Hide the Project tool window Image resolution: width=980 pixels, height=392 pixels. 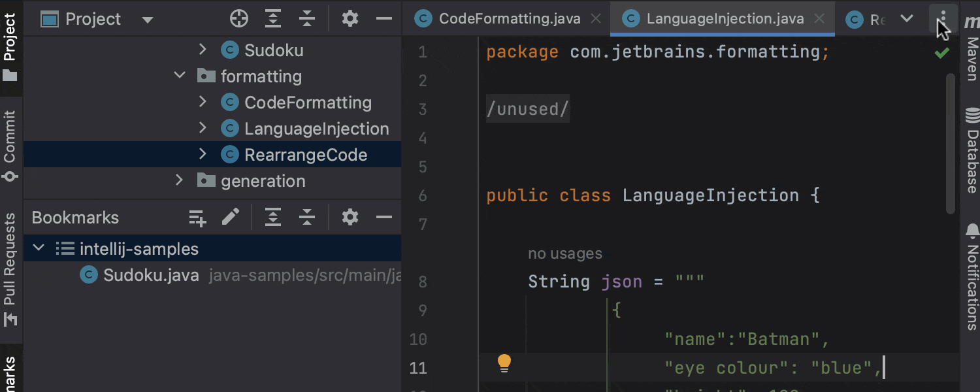click(384, 18)
